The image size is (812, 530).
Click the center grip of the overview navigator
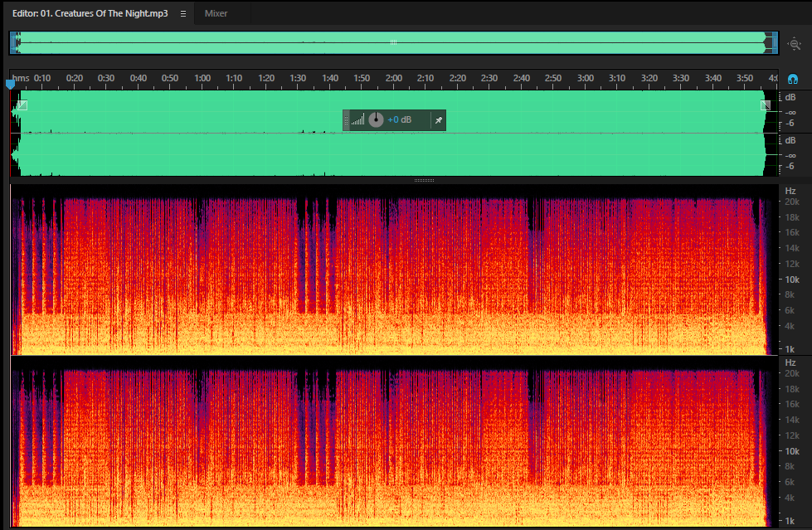point(394,42)
